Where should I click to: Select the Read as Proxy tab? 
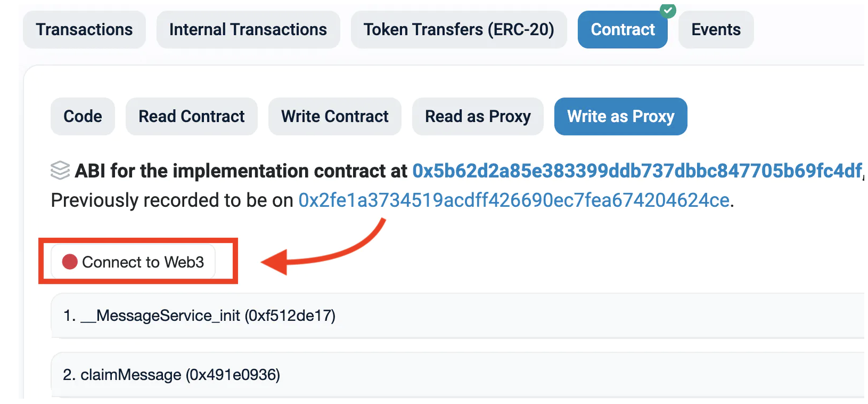[478, 116]
